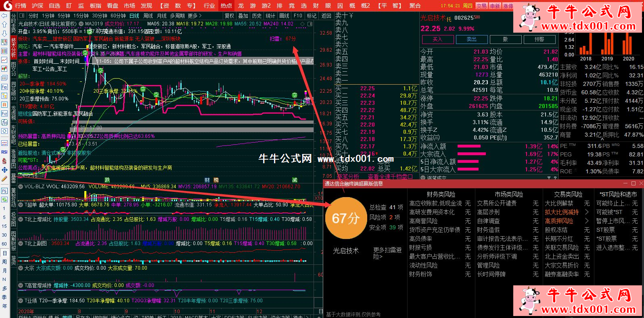Click the 高质押风险 risk item
644x318 pixels.
click(559, 221)
